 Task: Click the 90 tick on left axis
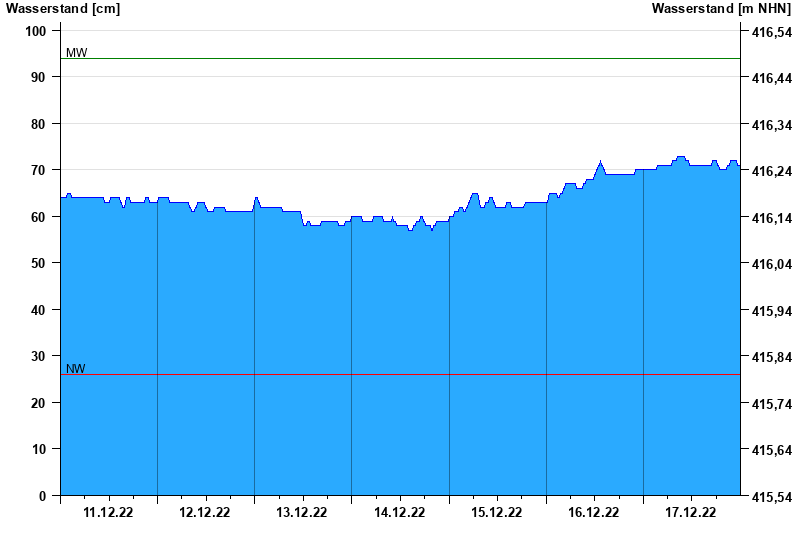(39, 77)
